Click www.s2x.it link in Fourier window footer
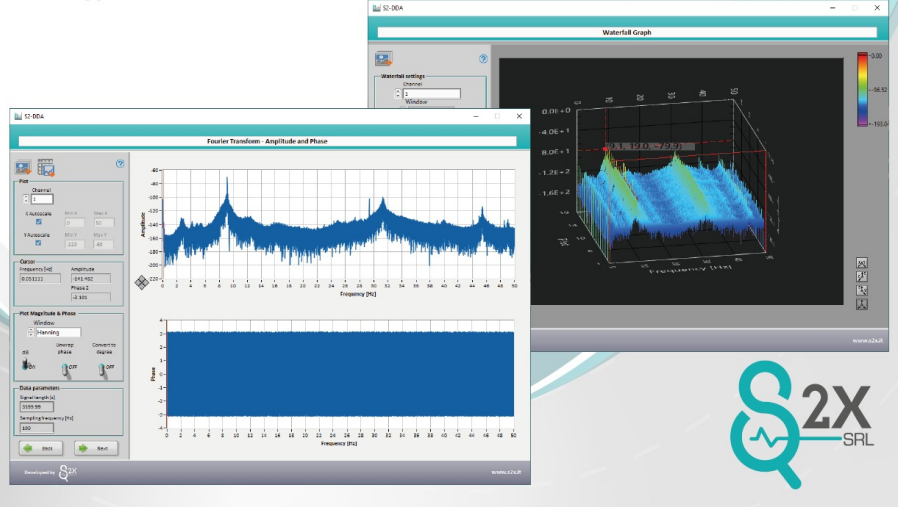Viewport: 898px width, 507px height. [506, 472]
